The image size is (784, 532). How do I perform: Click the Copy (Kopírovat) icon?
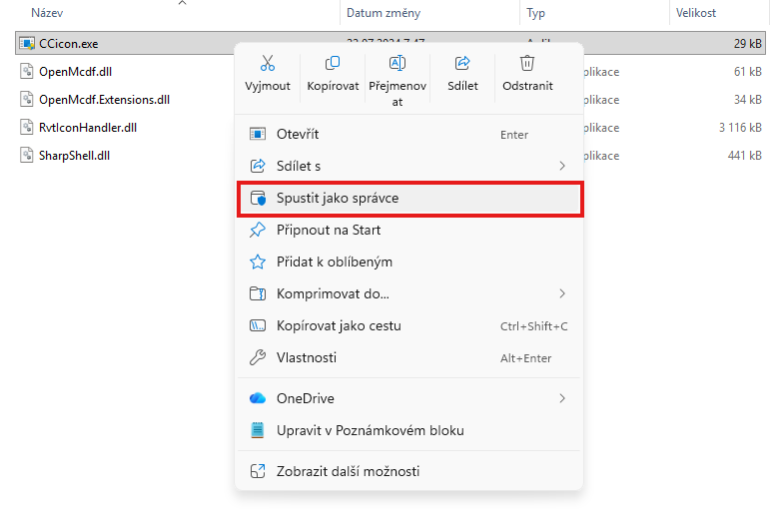[x=333, y=64]
